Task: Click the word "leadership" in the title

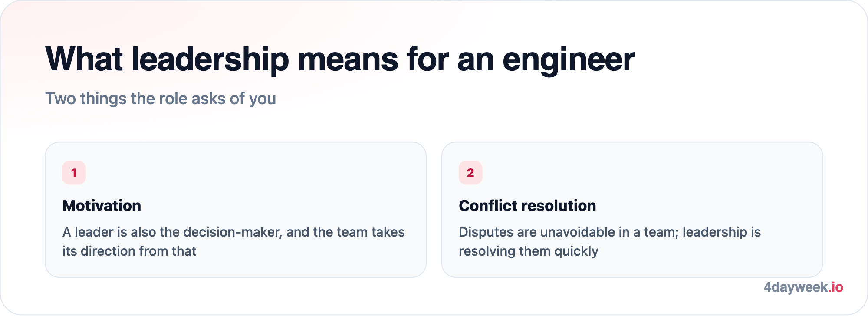Action: coord(210,60)
